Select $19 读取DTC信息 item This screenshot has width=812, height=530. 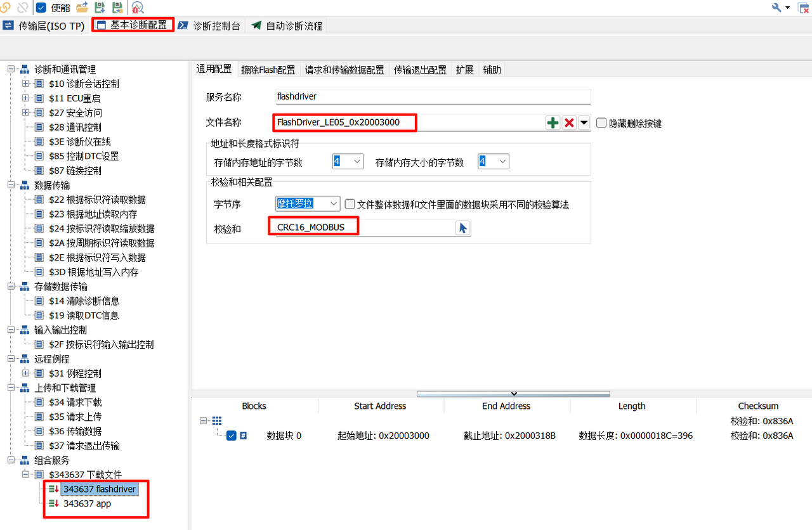tap(84, 315)
